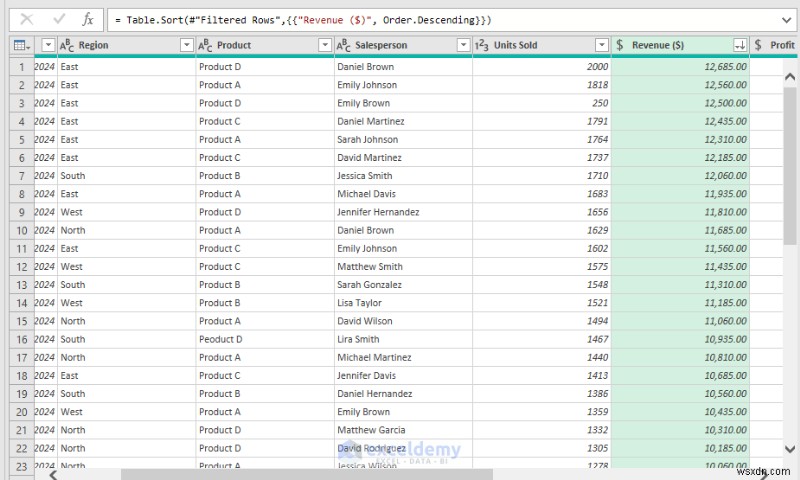
Task: Expand the formula bar with the chevron
Action: 786,20
